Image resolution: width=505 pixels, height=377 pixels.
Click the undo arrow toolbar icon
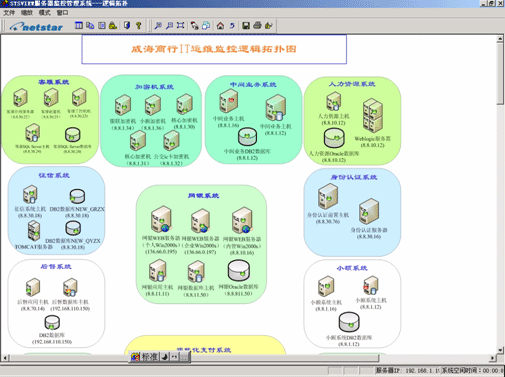pyautogui.click(x=232, y=26)
